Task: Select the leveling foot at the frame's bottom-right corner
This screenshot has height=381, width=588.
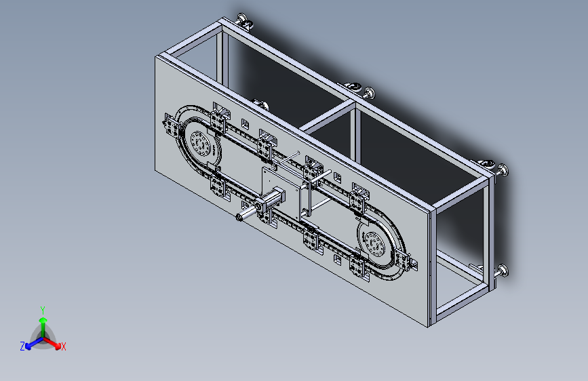Action: (501, 270)
